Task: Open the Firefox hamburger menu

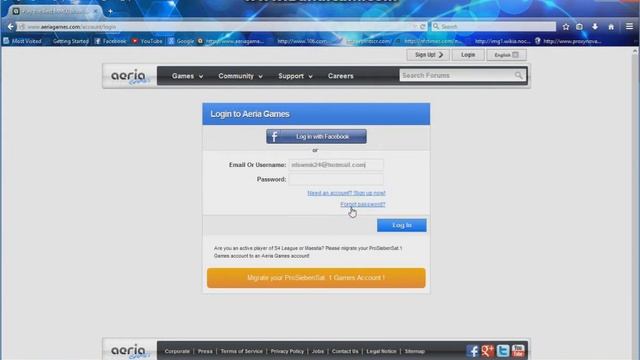Action: 629,27
